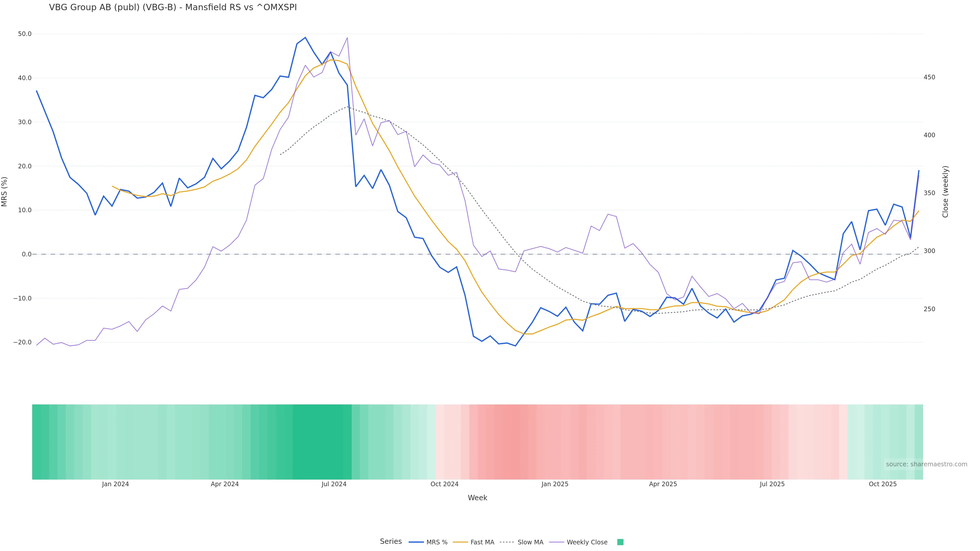Click the Jul 2024 x-axis label
Image resolution: width=980 pixels, height=551 pixels.
[x=334, y=484]
